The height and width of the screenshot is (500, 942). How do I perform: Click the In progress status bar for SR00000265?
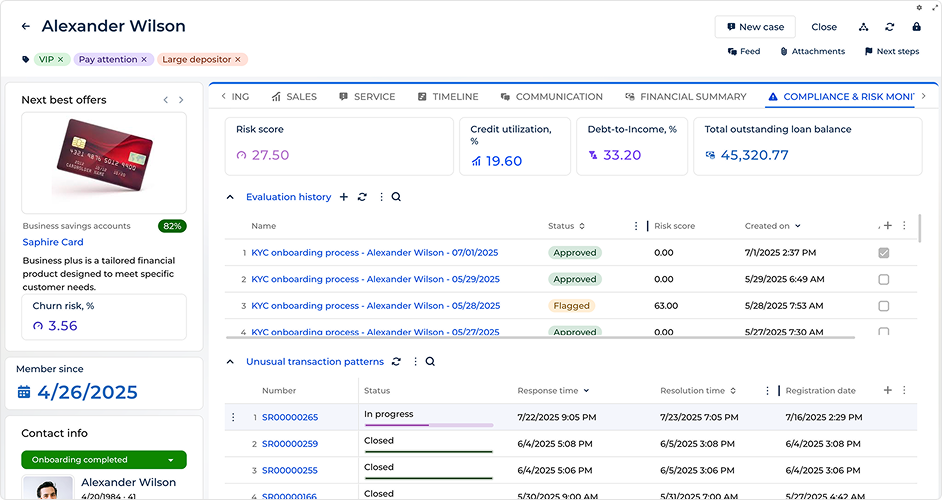pos(428,424)
